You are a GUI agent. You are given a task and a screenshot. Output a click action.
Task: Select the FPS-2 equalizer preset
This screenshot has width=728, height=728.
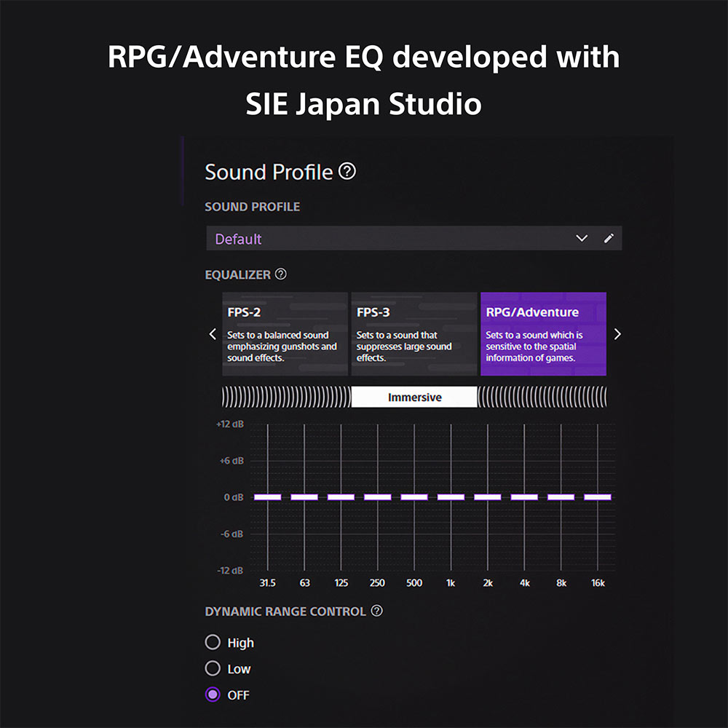coord(285,334)
